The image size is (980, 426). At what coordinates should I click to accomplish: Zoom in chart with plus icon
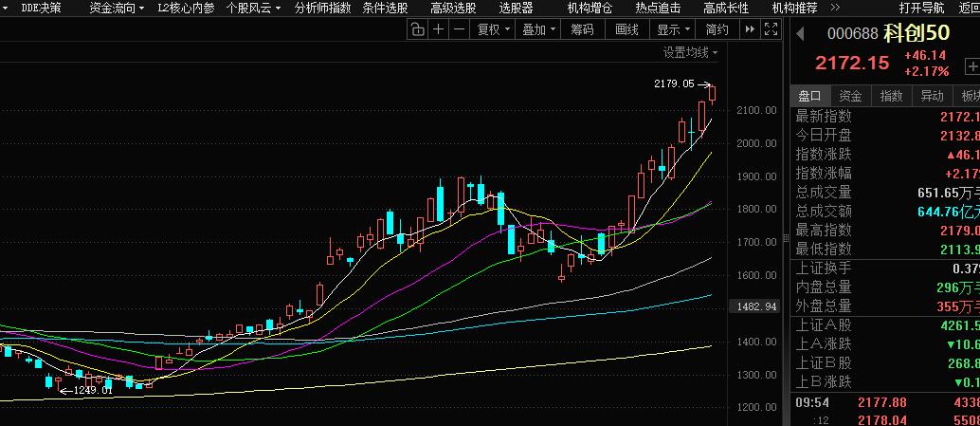tap(439, 29)
